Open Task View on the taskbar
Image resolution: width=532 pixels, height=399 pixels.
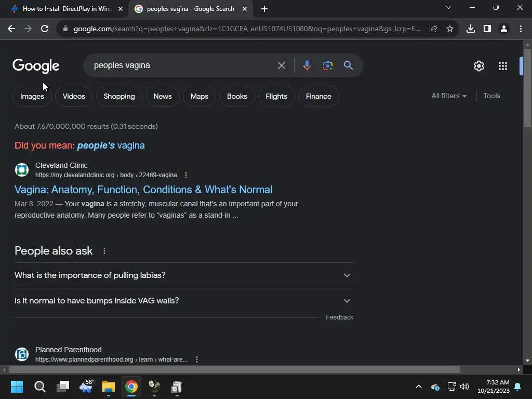click(x=63, y=387)
